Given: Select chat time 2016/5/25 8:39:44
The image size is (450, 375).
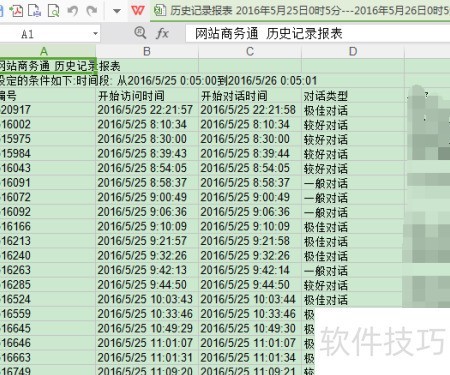Looking at the screenshot, I should [250, 154].
